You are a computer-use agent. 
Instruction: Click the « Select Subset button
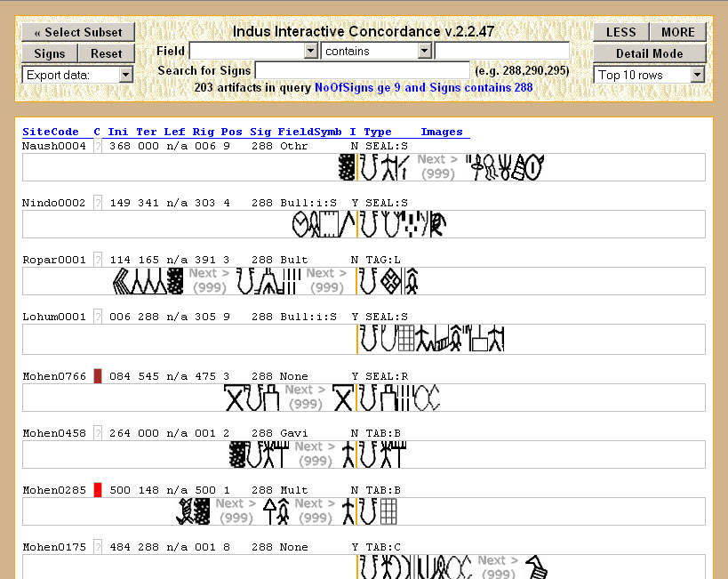[78, 32]
